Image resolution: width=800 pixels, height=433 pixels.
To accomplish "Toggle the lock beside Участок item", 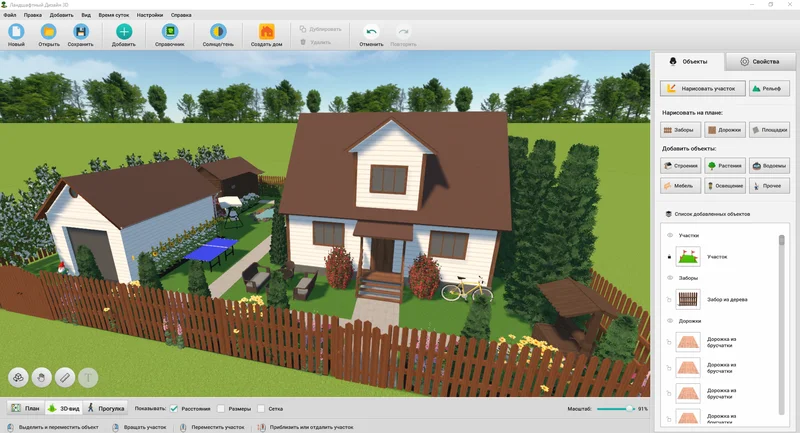I will 669,257.
